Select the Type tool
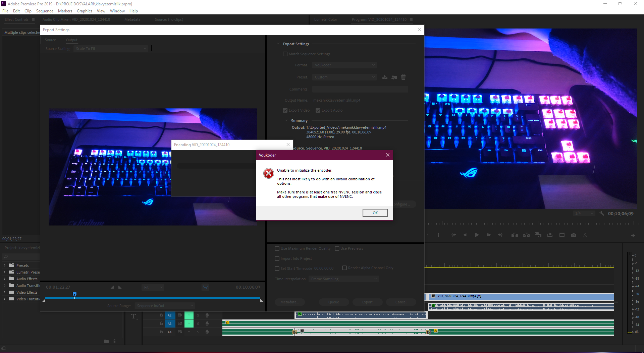The height and width of the screenshot is (353, 644). [133, 316]
